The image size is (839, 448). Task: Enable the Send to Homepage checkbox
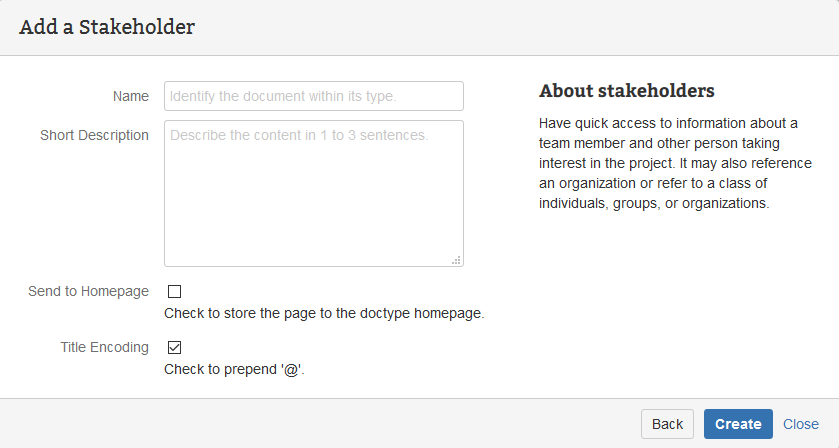coord(175,292)
